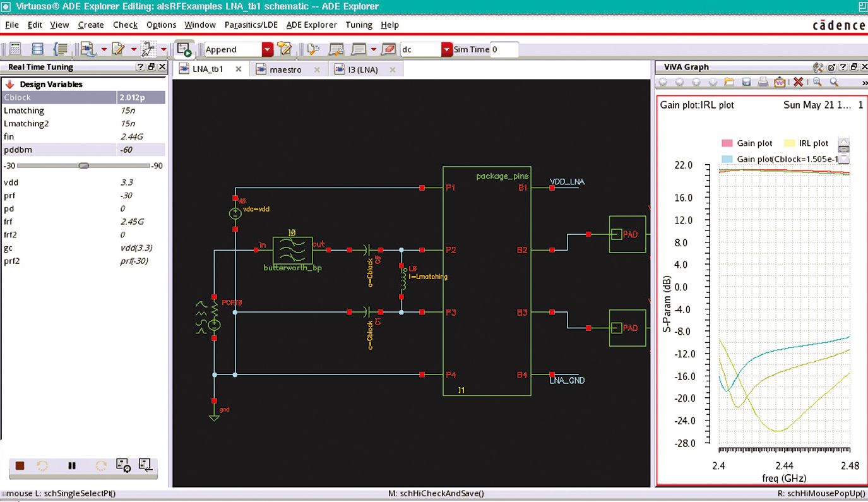The width and height of the screenshot is (868, 502).
Task: Collapse the Design Variables section arrow
Action: pos(9,84)
